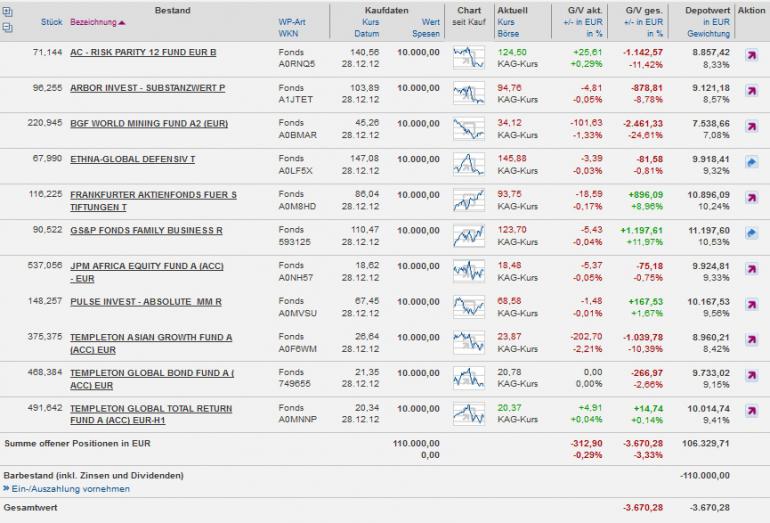Open Frankfurter Aktienfonds chart thumbnail
Screen dimensions: 770x523
[467, 199]
